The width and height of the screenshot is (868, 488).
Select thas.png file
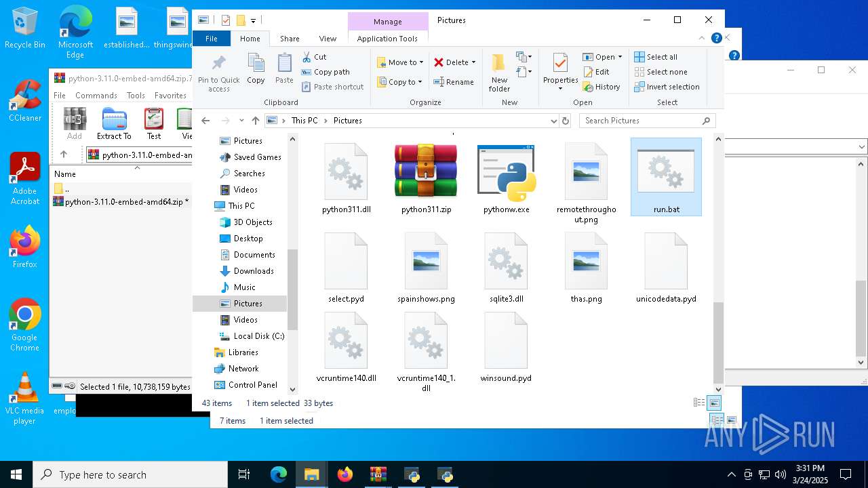586,268
